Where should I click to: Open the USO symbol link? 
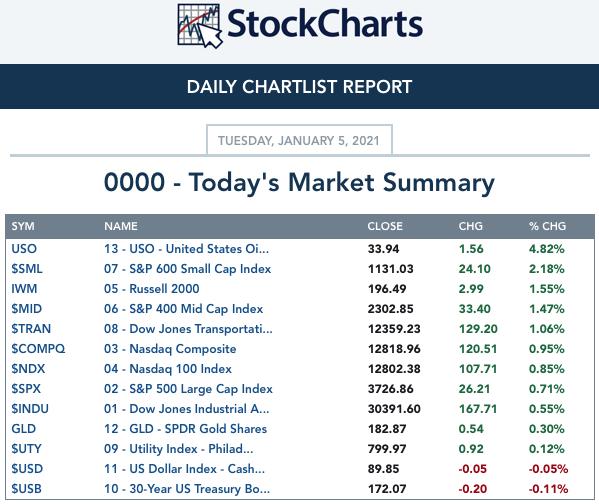24,249
